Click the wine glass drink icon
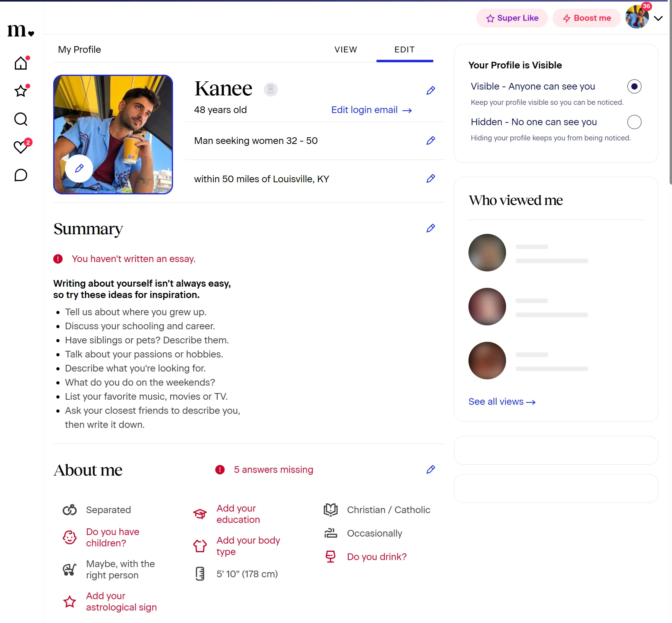The width and height of the screenshot is (672, 623). 331,557
